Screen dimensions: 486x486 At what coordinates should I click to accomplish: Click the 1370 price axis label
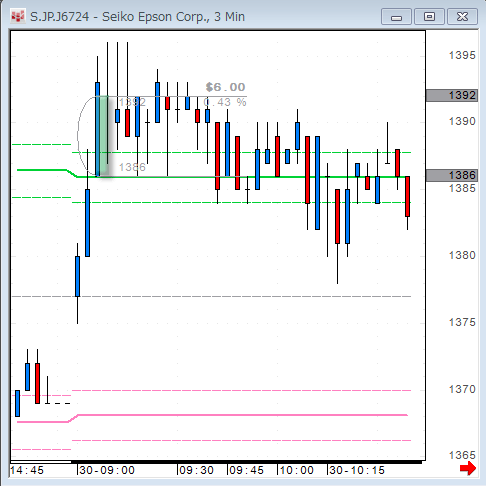click(x=462, y=389)
